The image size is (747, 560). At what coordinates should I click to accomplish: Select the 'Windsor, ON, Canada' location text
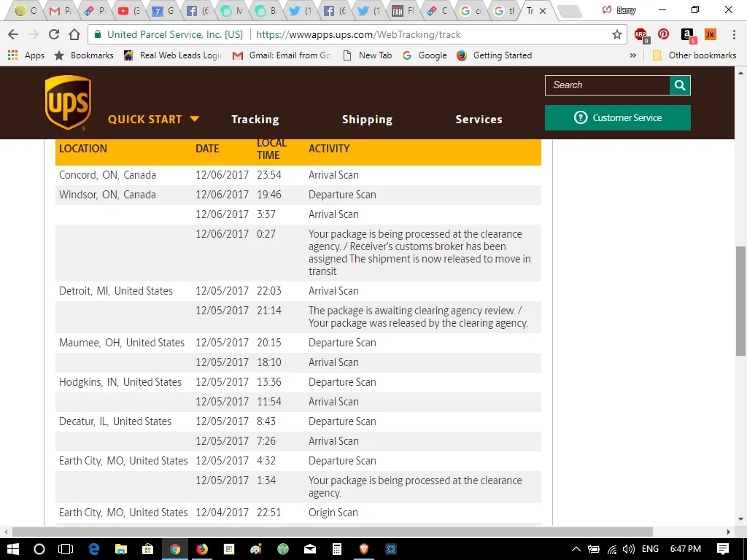[107, 194]
